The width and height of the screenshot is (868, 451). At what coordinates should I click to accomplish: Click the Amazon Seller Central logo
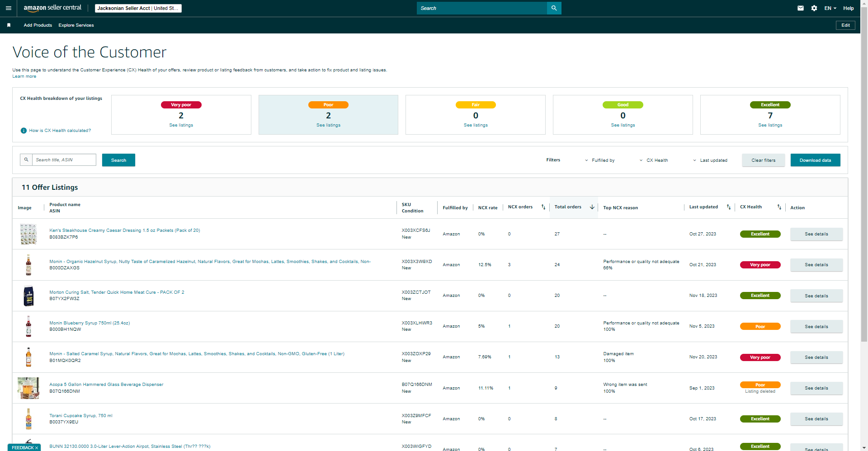point(52,8)
